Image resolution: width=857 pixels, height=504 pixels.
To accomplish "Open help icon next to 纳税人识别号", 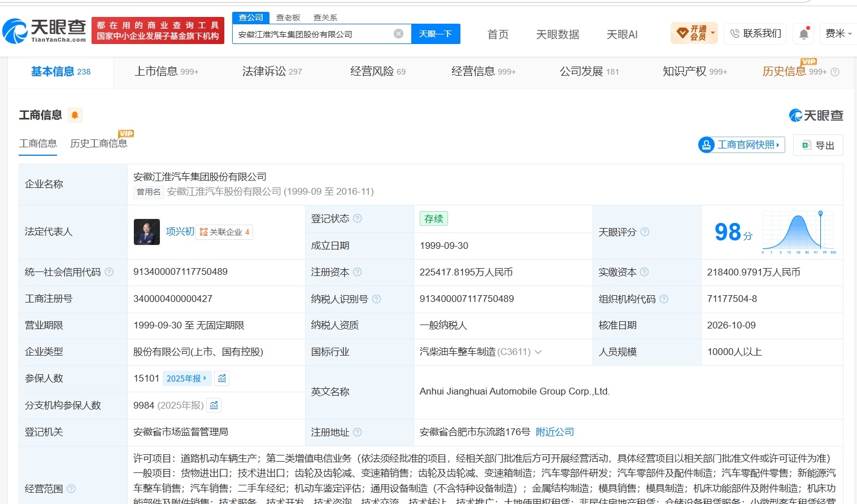I will point(376,299).
